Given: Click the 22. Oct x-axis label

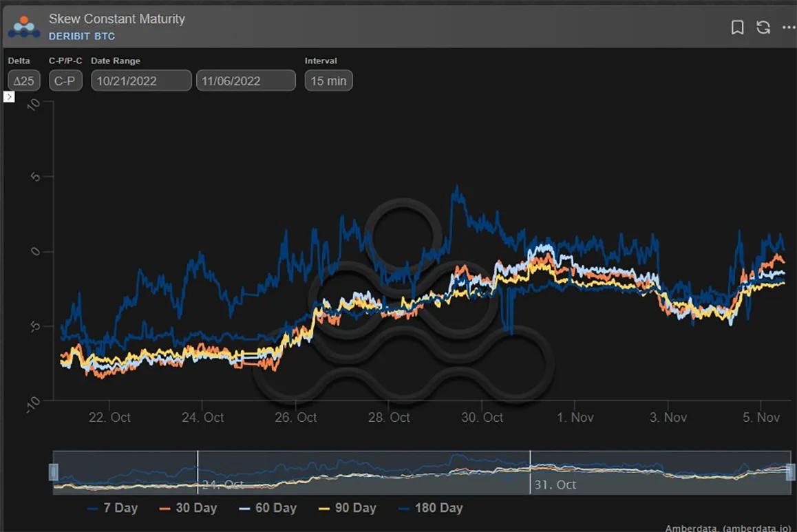Looking at the screenshot, I should (109, 417).
